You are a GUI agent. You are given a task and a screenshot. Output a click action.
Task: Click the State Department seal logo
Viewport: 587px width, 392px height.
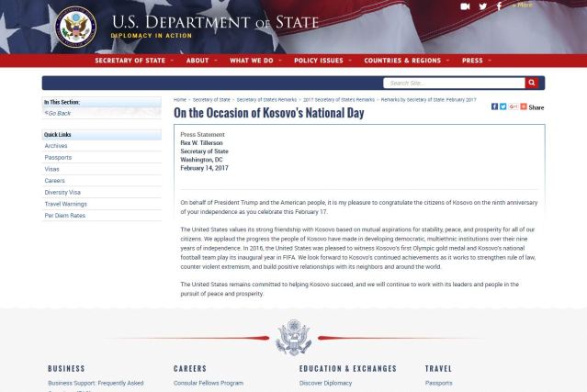click(74, 26)
